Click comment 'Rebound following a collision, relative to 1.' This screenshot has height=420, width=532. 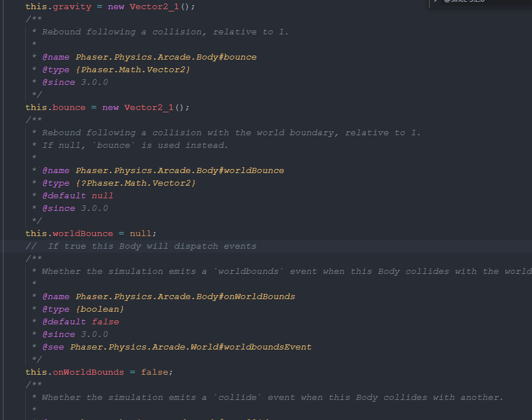point(165,32)
